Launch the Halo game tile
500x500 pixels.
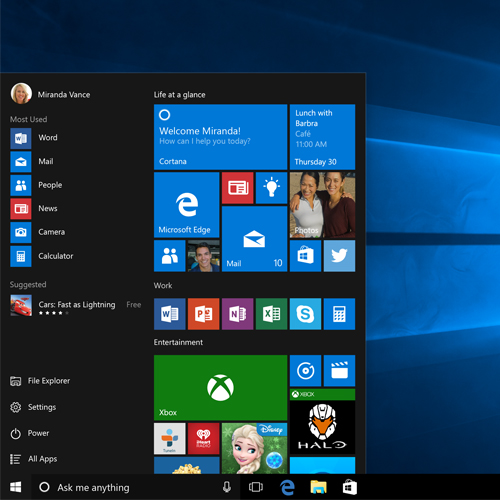[x=322, y=422]
